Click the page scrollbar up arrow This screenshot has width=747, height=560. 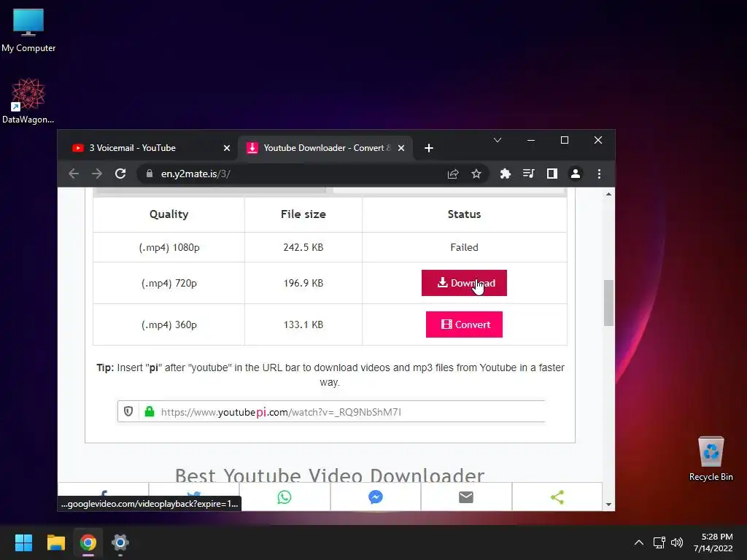pos(608,194)
